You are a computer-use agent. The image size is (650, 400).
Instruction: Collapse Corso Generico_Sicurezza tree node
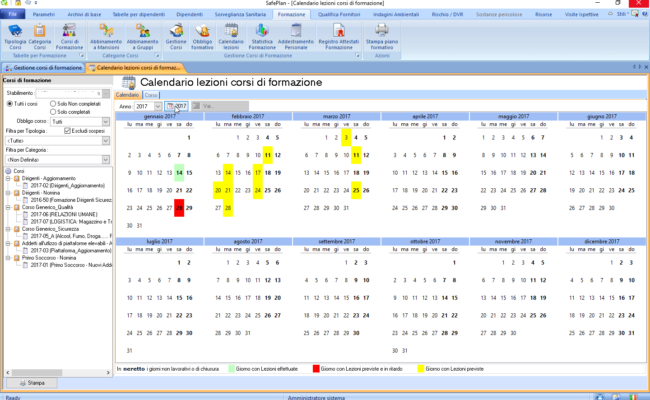[x=8, y=229]
